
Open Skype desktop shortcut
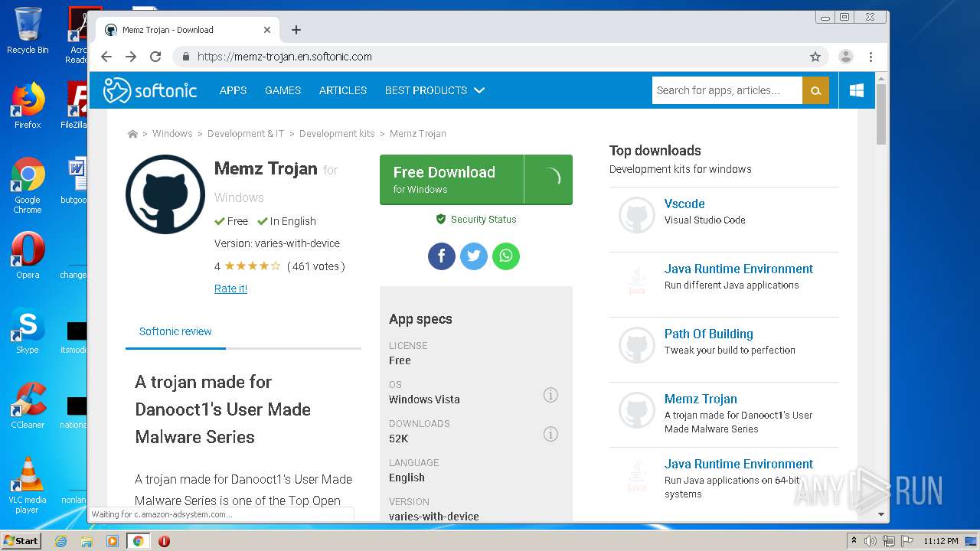28,331
